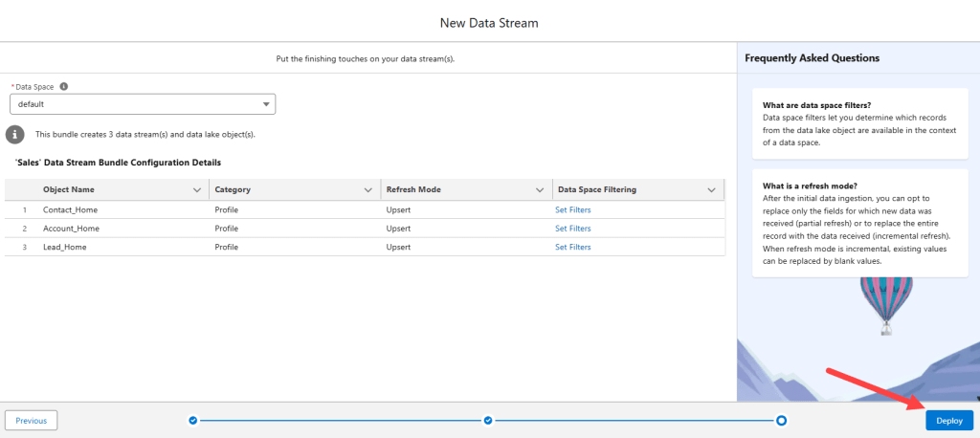
Task: Select the Lead_Home object name cell
Action: [66, 247]
